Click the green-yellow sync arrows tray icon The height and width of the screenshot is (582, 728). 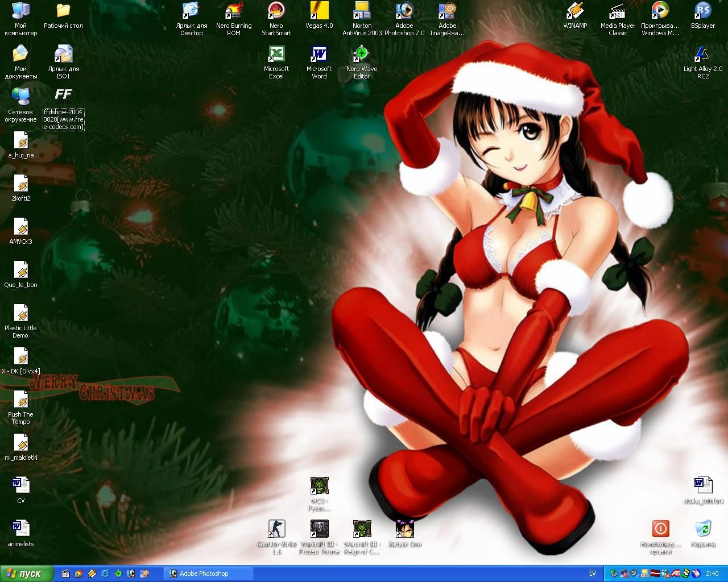point(686,573)
